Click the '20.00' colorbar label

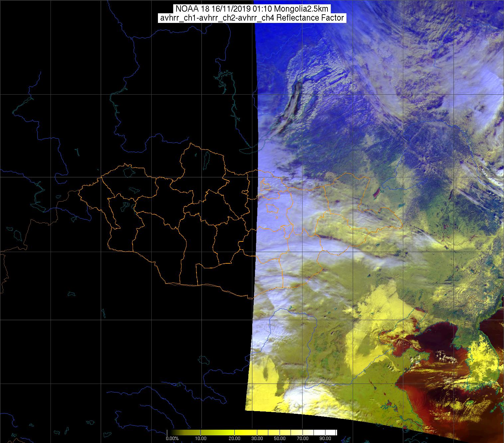pos(235,439)
